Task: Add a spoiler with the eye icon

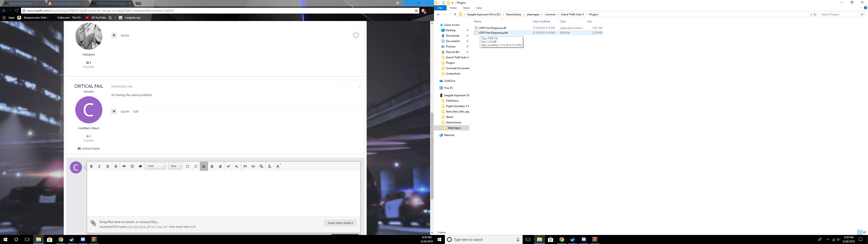Action: [x=141, y=166]
